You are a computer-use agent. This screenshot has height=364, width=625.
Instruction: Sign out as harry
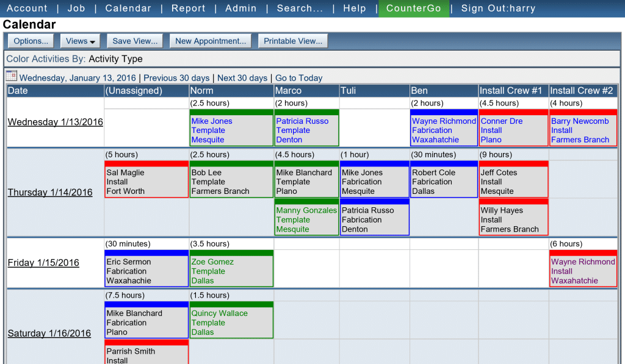point(498,8)
